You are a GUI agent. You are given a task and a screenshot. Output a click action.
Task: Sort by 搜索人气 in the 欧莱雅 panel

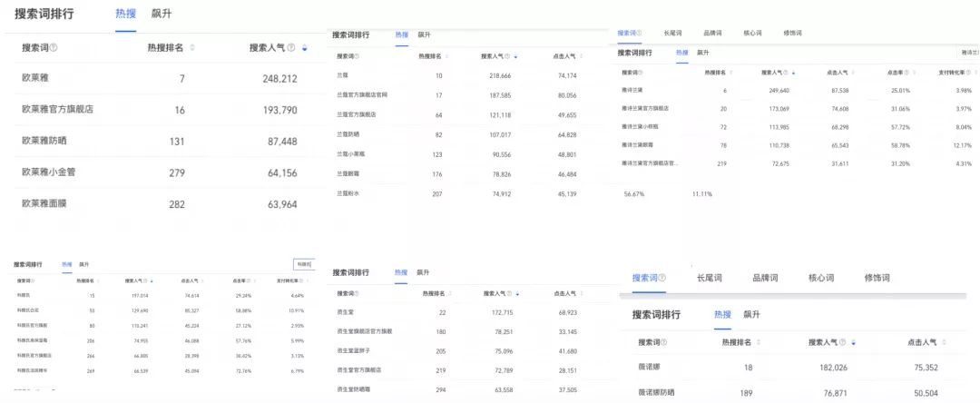304,47
